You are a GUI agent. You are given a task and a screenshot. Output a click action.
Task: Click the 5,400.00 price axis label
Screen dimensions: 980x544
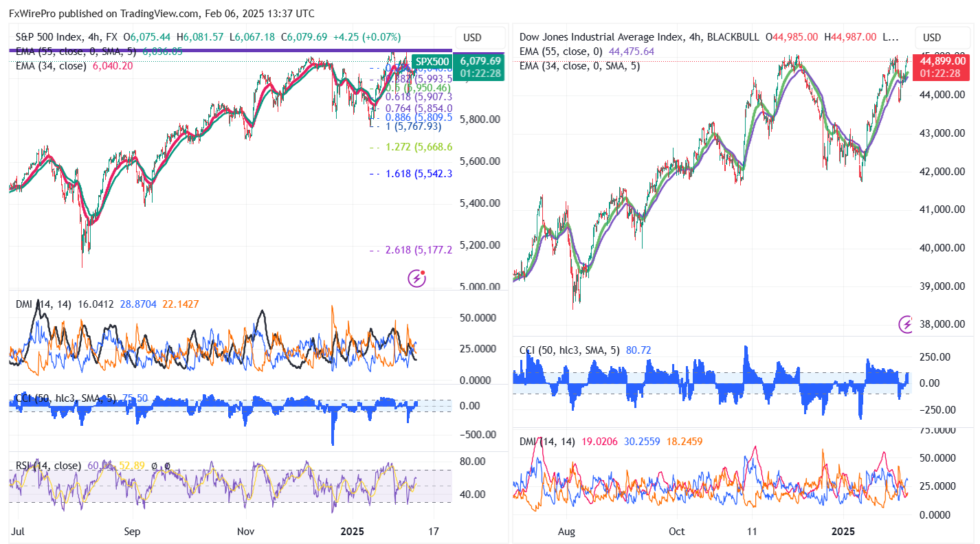pos(480,203)
